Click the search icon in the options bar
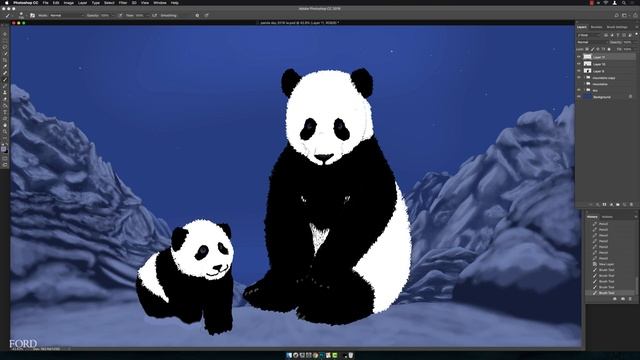 (x=616, y=16)
